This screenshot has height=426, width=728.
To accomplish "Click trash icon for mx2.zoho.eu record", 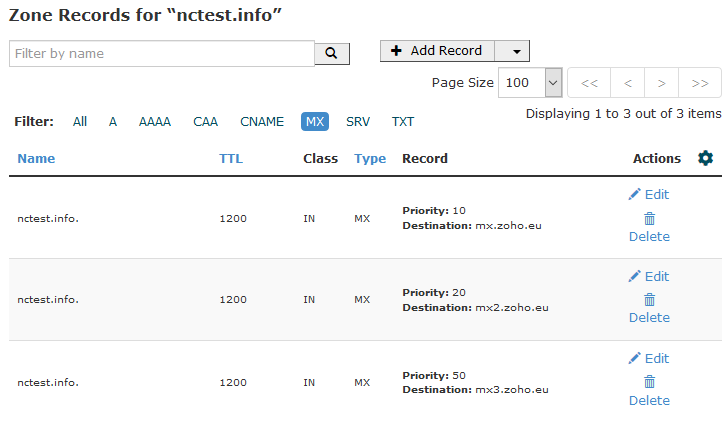I will click(x=650, y=300).
